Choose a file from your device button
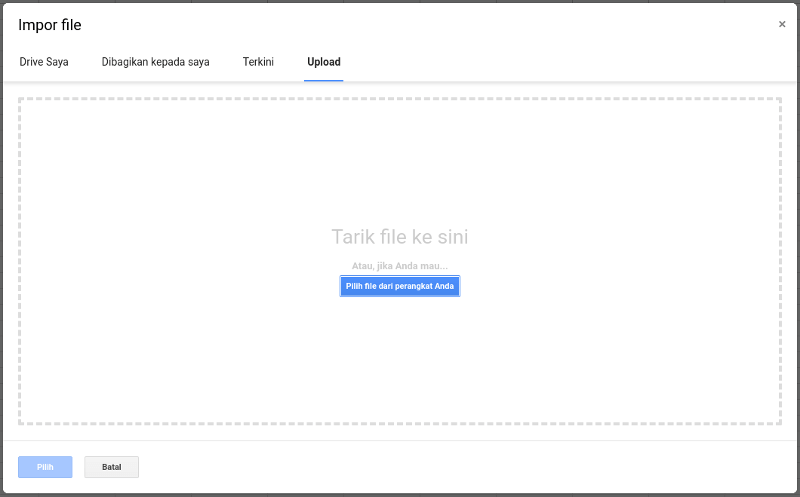 click(400, 286)
